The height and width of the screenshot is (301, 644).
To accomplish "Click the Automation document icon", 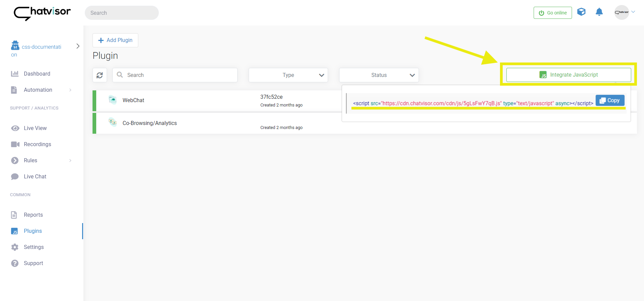I will click(14, 90).
